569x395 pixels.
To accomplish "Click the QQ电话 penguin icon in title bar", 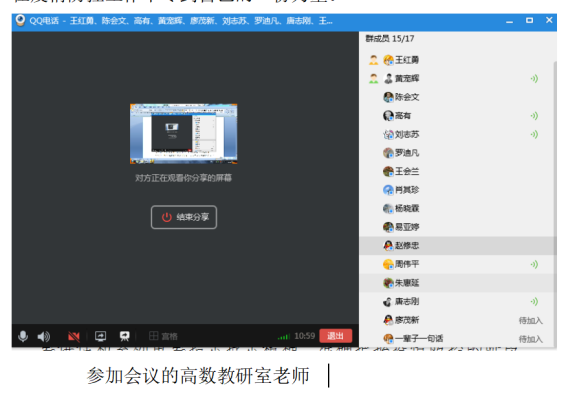I will click(20, 20).
